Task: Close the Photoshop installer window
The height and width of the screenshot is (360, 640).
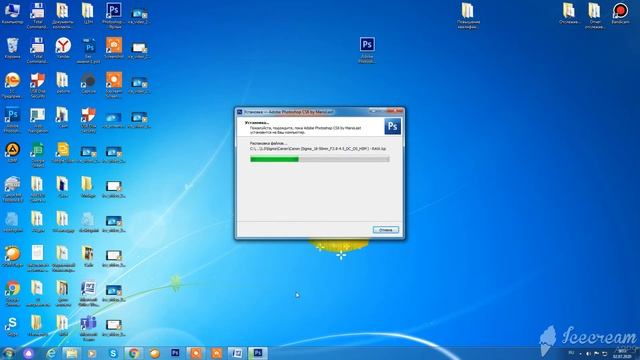Action: click(x=395, y=111)
